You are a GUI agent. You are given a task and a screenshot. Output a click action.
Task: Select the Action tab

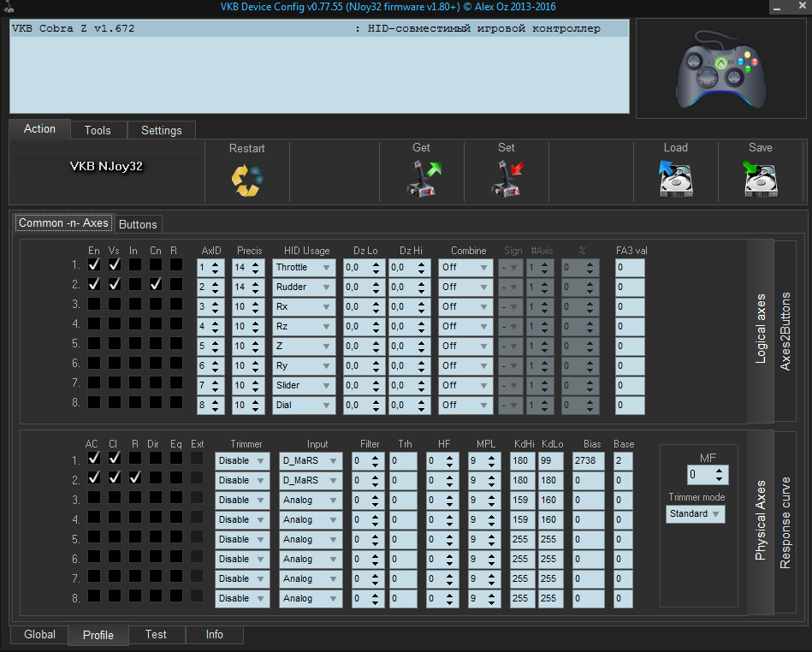point(39,129)
